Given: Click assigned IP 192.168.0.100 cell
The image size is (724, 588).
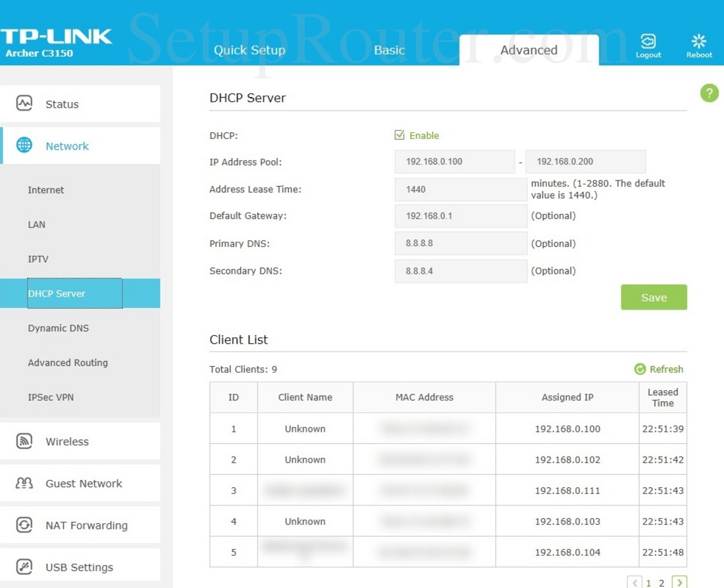Looking at the screenshot, I should pos(567,429).
